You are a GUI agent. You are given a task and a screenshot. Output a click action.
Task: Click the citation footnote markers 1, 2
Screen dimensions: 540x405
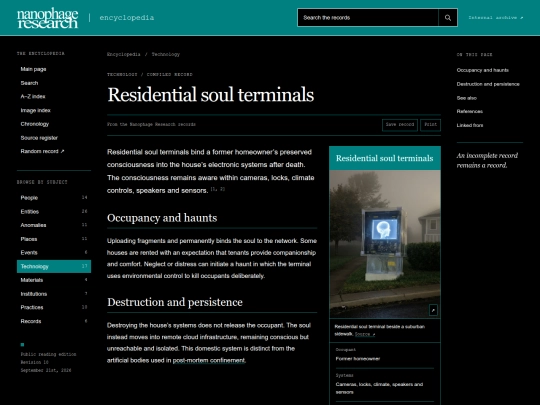click(217, 189)
